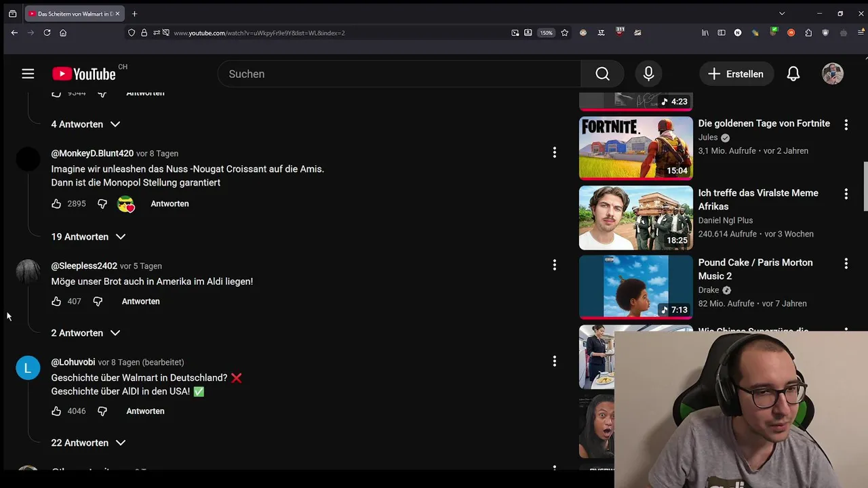The image size is (868, 488).
Task: Open Firefox View at tab strip start
Action: coord(12,14)
